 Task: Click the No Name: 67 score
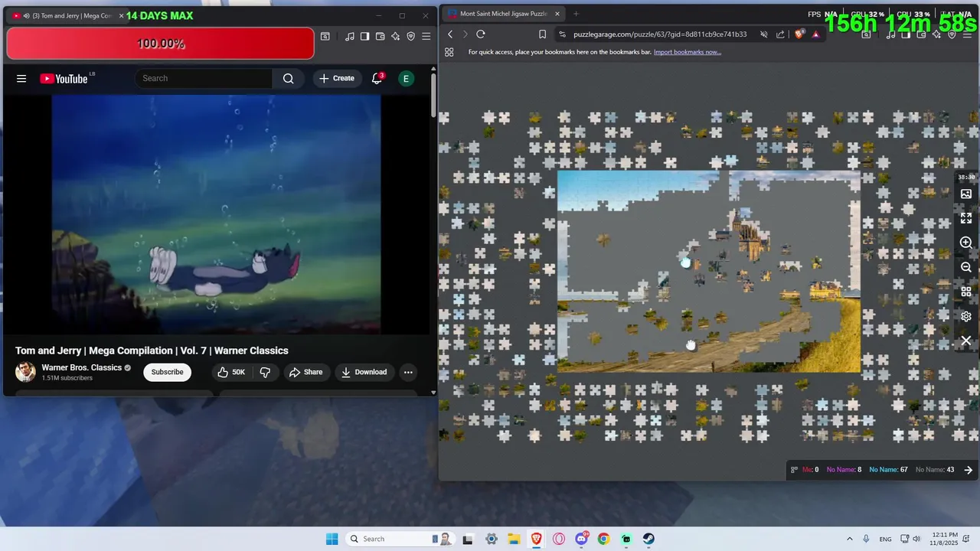[x=888, y=470]
